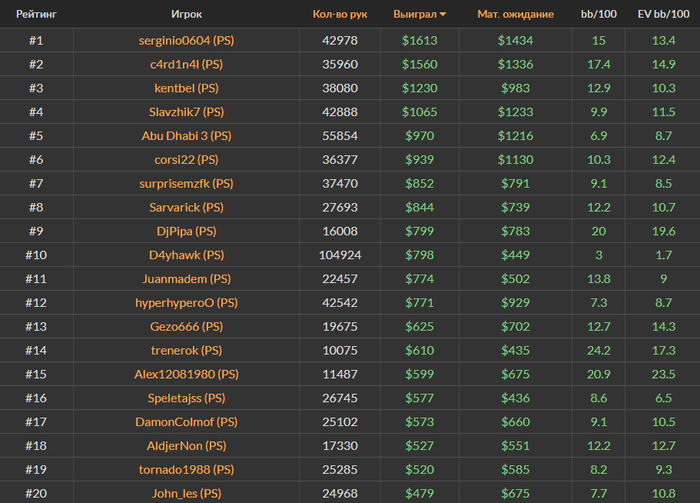Image resolution: width=700 pixels, height=503 pixels.
Task: Click D4yhawk (PS) player link
Action: coord(187,255)
